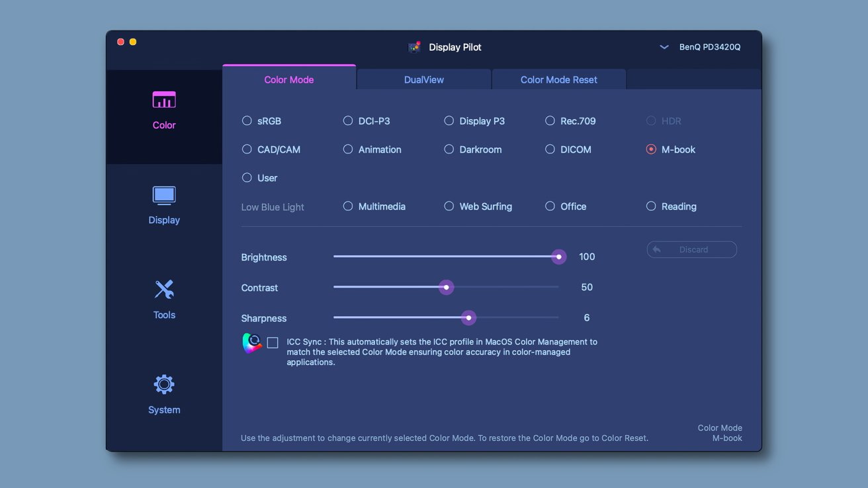Click the Sharpness value 6

coord(587,318)
